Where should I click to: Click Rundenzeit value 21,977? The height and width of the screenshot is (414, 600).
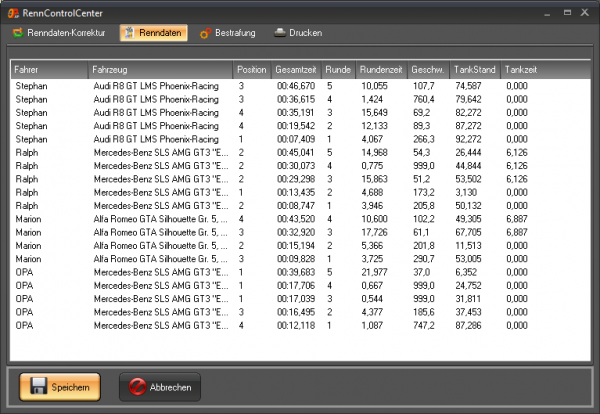pyautogui.click(x=374, y=272)
